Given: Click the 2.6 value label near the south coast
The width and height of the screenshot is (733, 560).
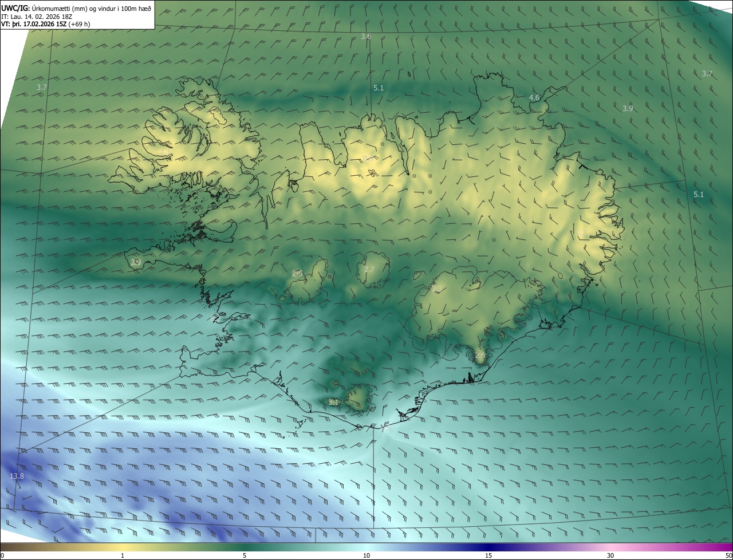Looking at the screenshot, I should [x=480, y=355].
